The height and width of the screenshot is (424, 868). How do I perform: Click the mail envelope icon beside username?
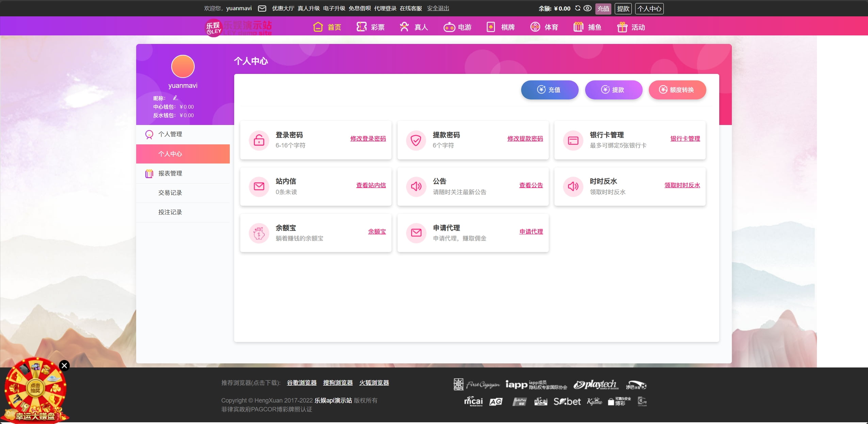262,9
